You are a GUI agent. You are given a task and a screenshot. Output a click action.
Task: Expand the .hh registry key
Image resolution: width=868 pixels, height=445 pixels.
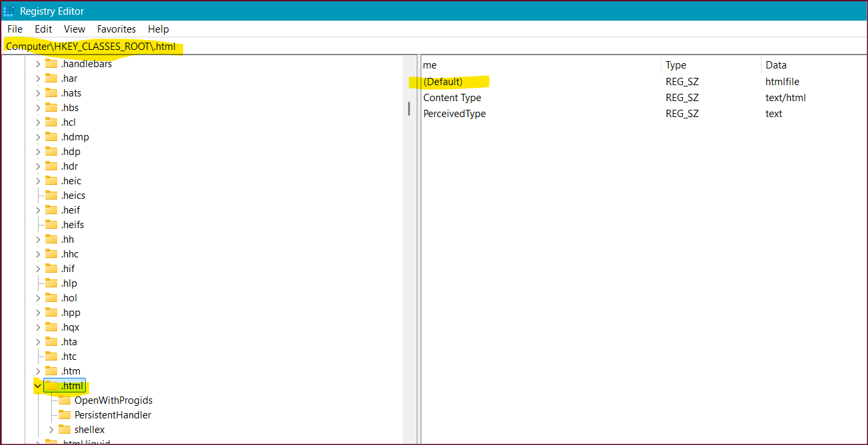38,239
